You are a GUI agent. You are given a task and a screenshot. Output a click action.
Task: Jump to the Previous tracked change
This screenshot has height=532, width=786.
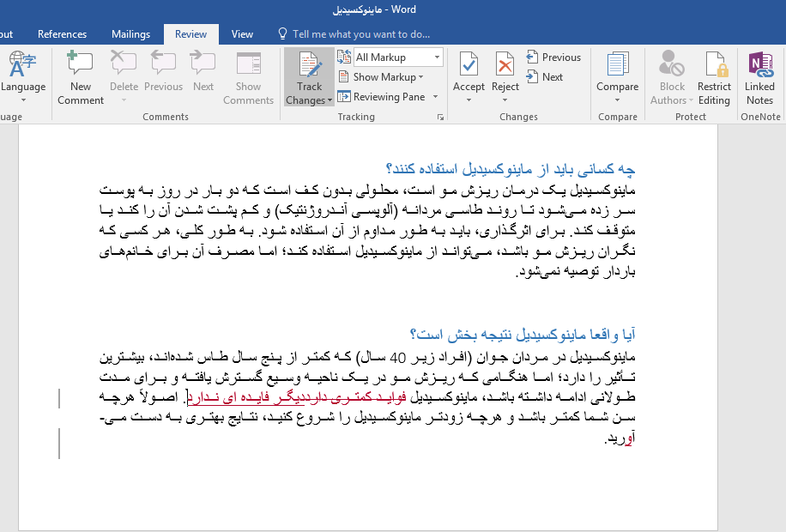tap(553, 57)
